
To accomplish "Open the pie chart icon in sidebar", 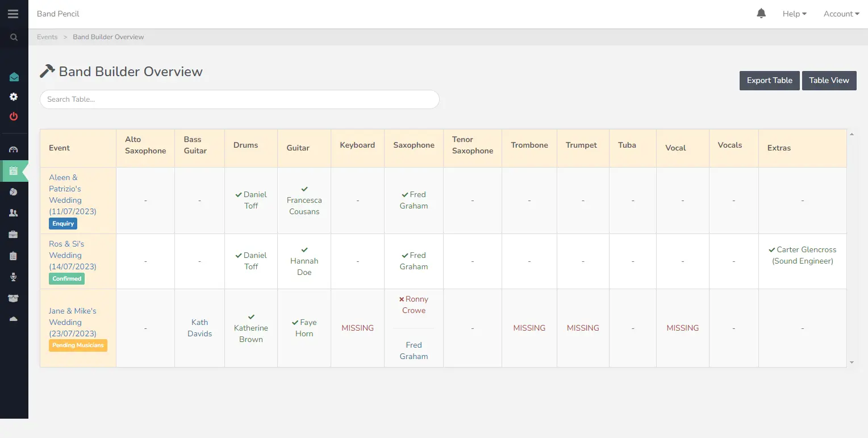I will click(14, 192).
